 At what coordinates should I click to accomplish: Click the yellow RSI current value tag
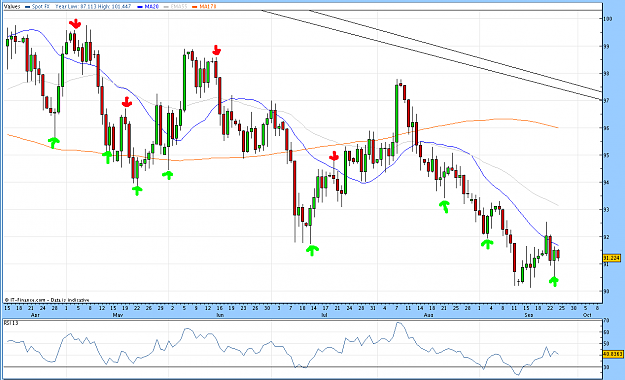coord(612,354)
